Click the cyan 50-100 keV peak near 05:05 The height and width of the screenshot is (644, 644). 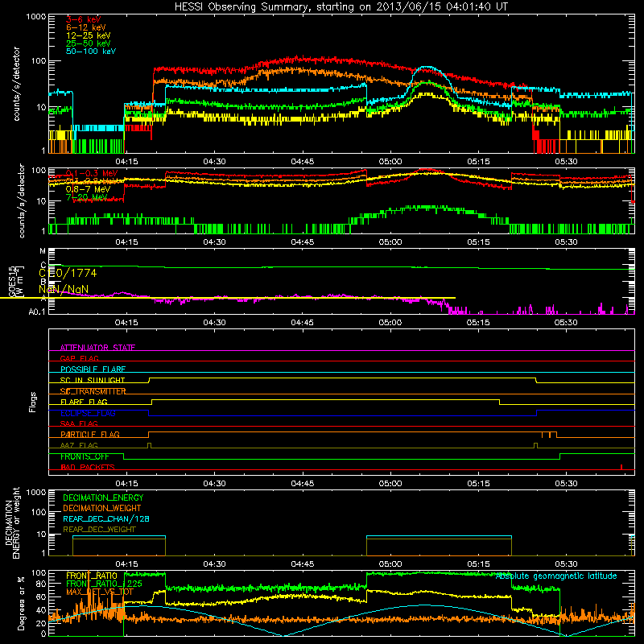coord(427,68)
